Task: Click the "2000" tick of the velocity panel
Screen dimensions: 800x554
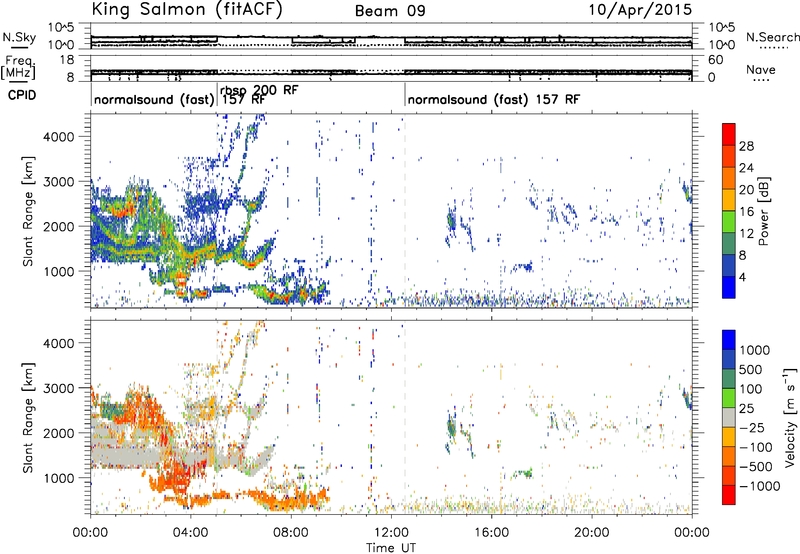Action: coord(58,433)
